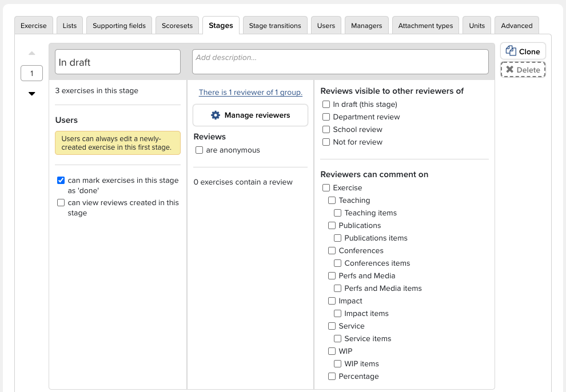Check the 'are anonymous' reviews option

click(200, 150)
